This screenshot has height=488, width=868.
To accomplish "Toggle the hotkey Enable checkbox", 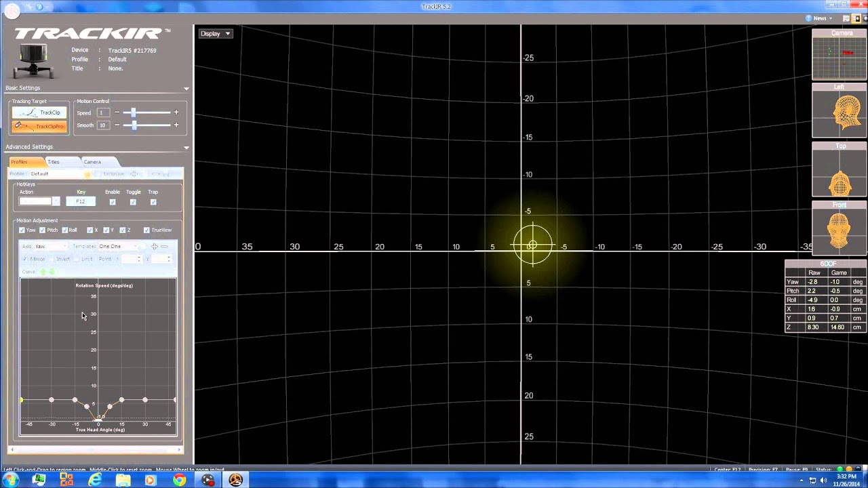I will 113,202.
